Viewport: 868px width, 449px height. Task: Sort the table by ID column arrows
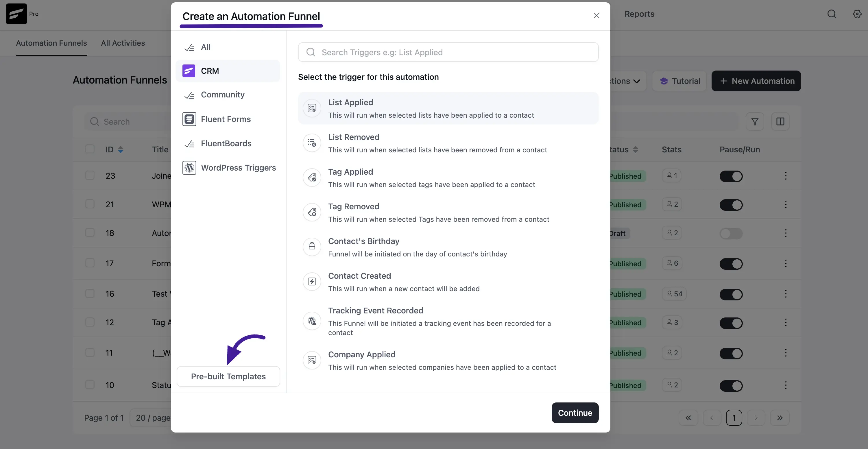[x=121, y=149]
